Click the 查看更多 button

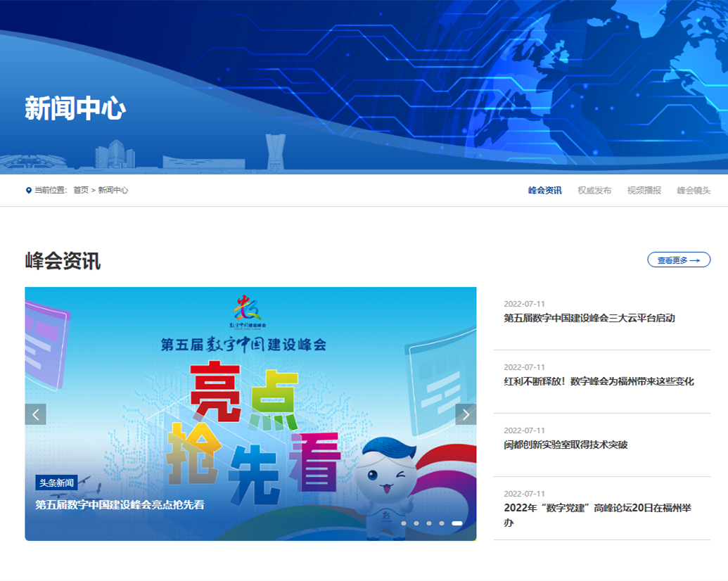[x=679, y=260]
